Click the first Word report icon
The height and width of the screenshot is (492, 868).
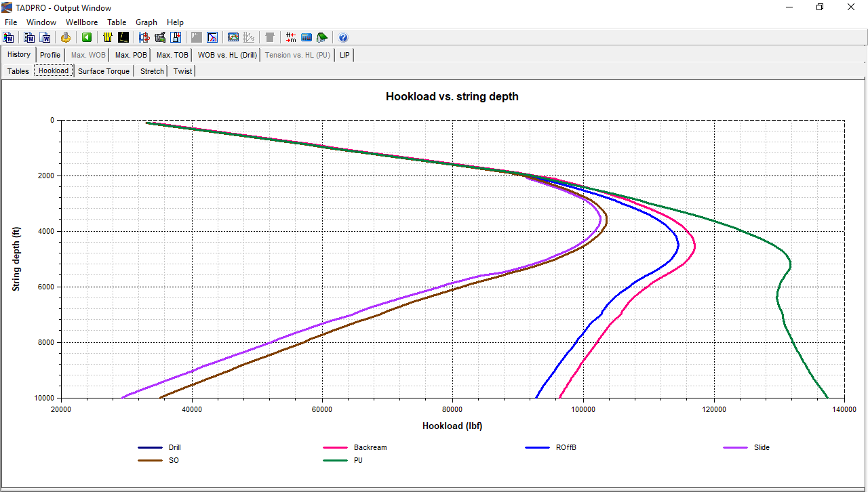9,37
